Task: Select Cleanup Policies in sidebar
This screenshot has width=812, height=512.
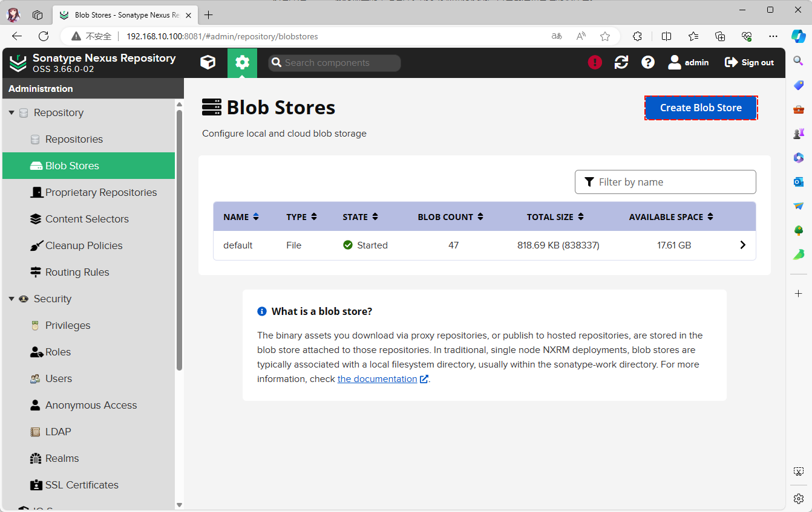Action: click(83, 245)
